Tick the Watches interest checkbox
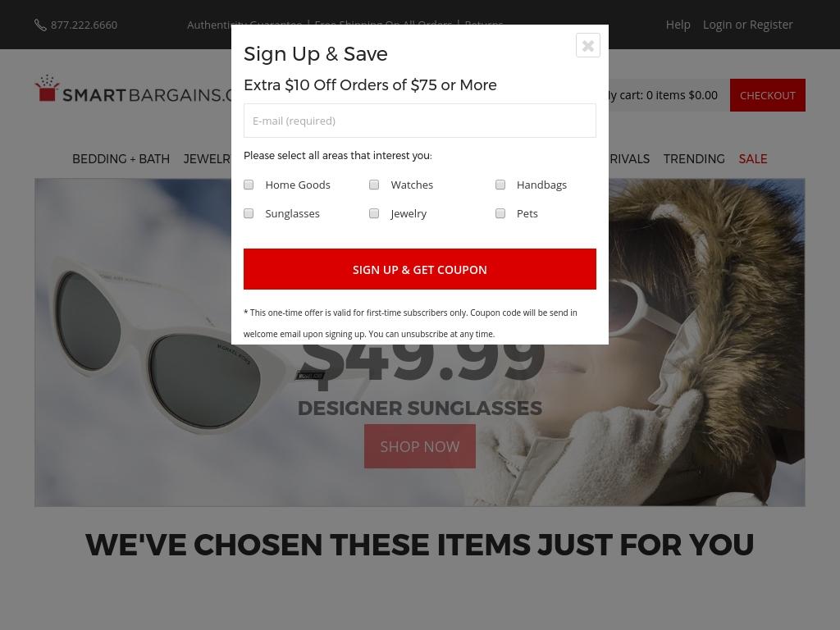Viewport: 840px width, 630px height. [374, 185]
